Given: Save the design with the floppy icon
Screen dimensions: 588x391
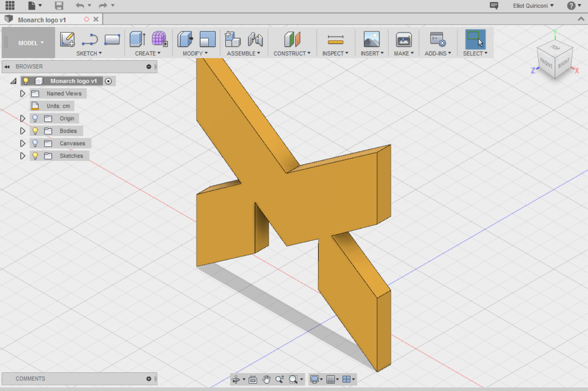Looking at the screenshot, I should pos(59,5).
